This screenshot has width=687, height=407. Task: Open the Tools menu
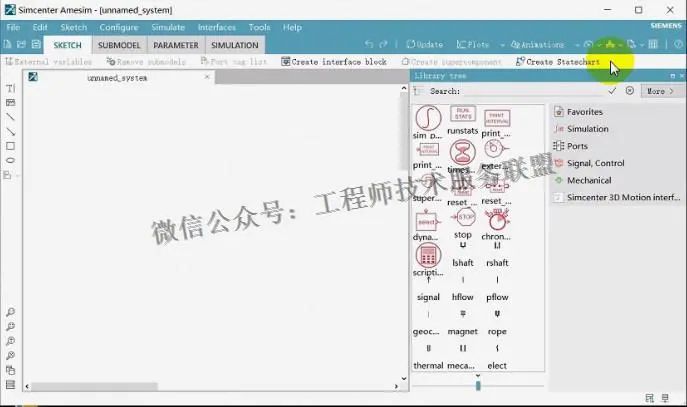pyautogui.click(x=259, y=27)
